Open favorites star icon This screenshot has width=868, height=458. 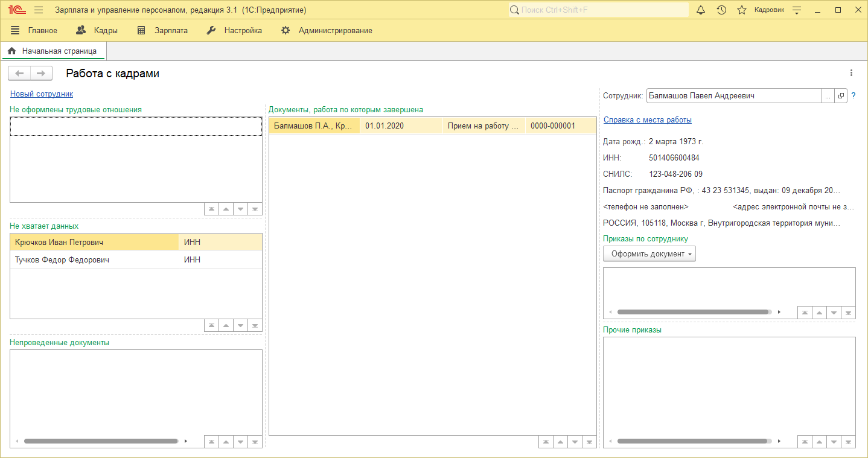coord(742,10)
